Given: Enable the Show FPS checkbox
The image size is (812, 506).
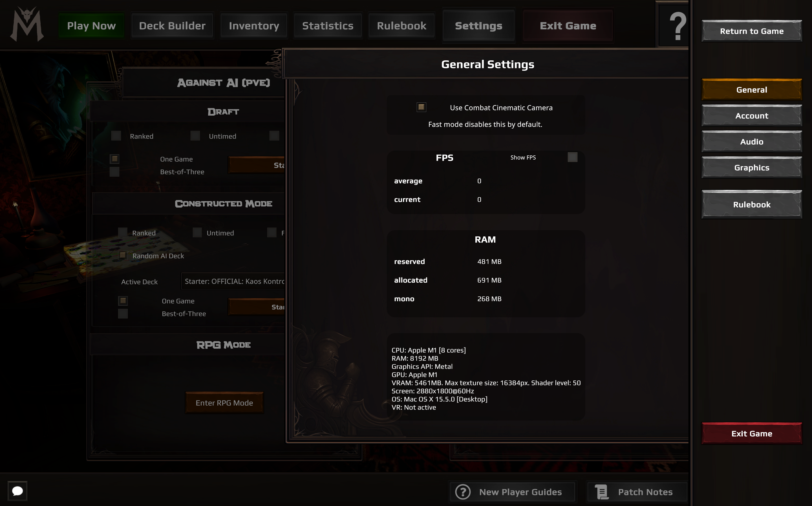Looking at the screenshot, I should (x=573, y=157).
